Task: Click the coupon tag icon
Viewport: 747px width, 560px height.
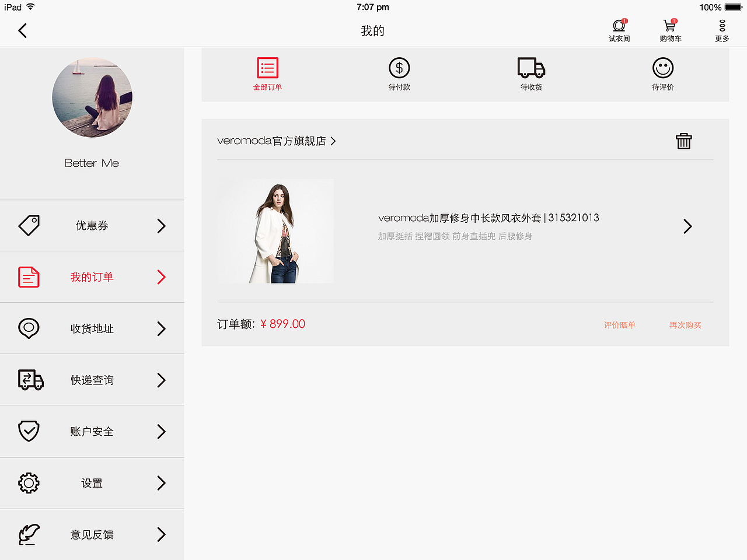Action: click(x=29, y=225)
